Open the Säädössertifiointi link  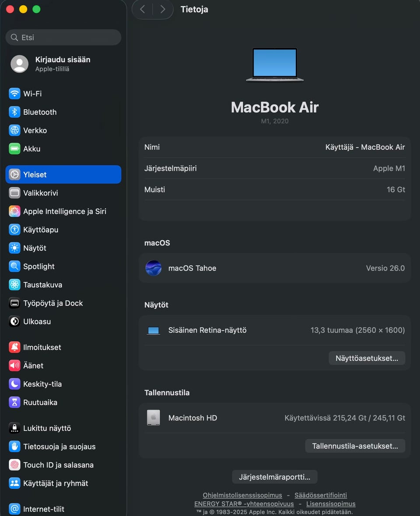[x=321, y=495]
